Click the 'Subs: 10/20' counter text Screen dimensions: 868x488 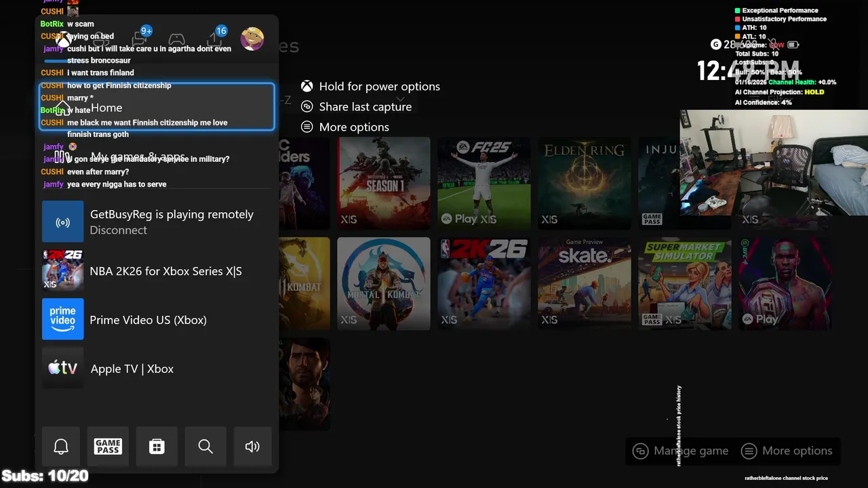click(x=45, y=476)
